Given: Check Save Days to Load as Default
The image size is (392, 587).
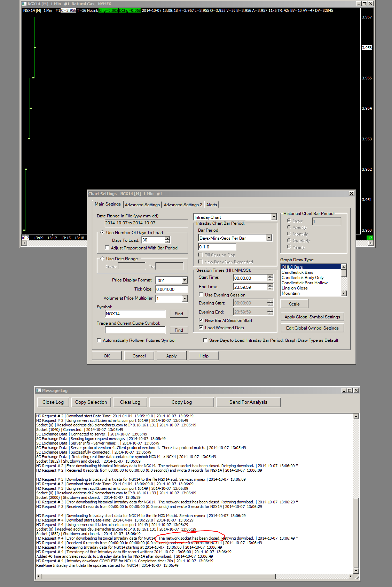Looking at the screenshot, I should tap(205, 340).
